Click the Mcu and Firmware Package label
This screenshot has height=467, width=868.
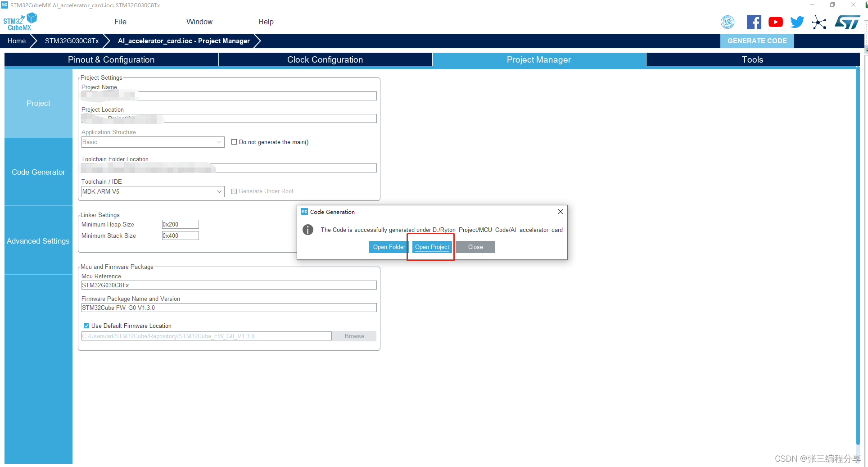pyautogui.click(x=117, y=267)
